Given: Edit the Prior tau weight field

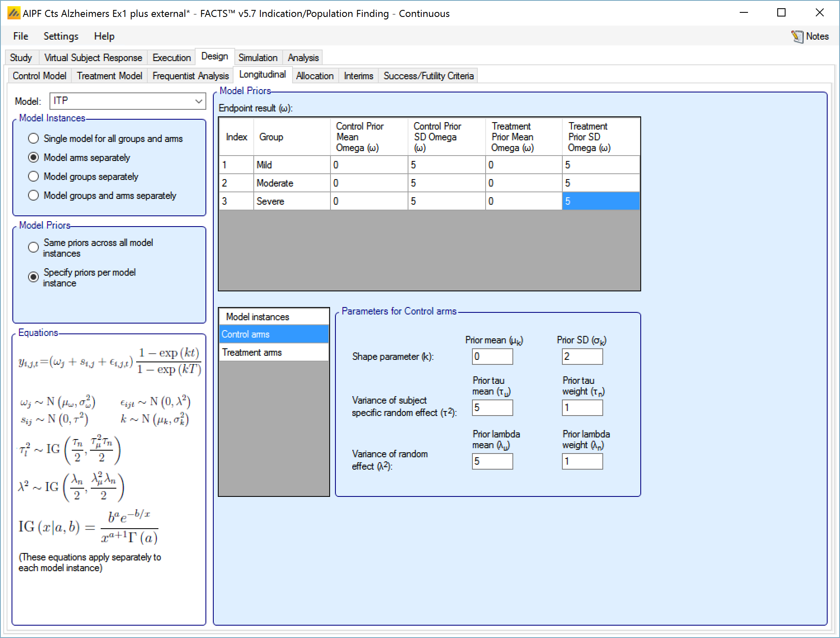Looking at the screenshot, I should [582, 408].
